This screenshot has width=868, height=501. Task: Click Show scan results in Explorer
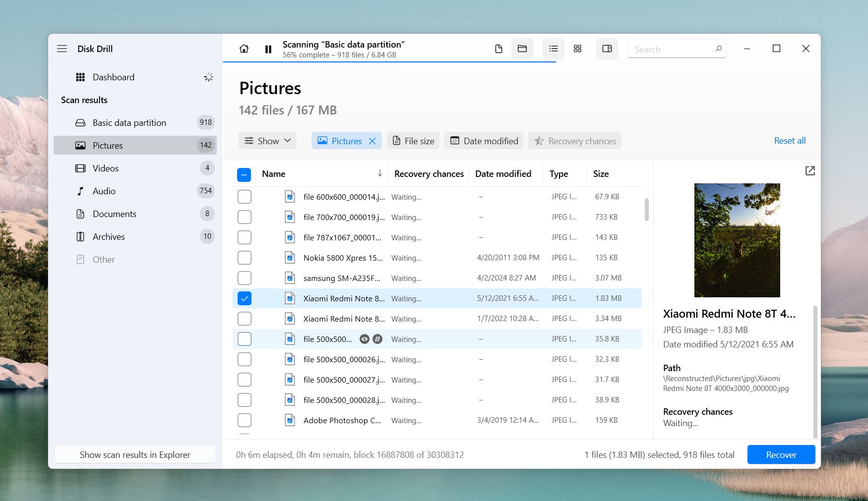tap(135, 454)
